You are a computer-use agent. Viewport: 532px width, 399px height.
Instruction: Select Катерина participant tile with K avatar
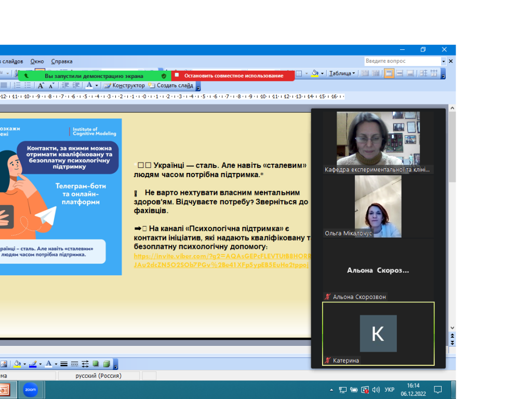click(x=378, y=334)
